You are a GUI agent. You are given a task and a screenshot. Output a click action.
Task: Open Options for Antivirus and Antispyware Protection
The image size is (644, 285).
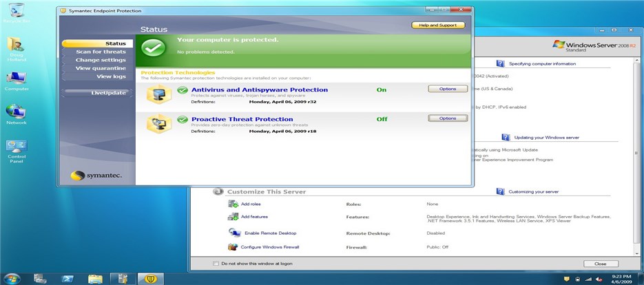(x=447, y=89)
